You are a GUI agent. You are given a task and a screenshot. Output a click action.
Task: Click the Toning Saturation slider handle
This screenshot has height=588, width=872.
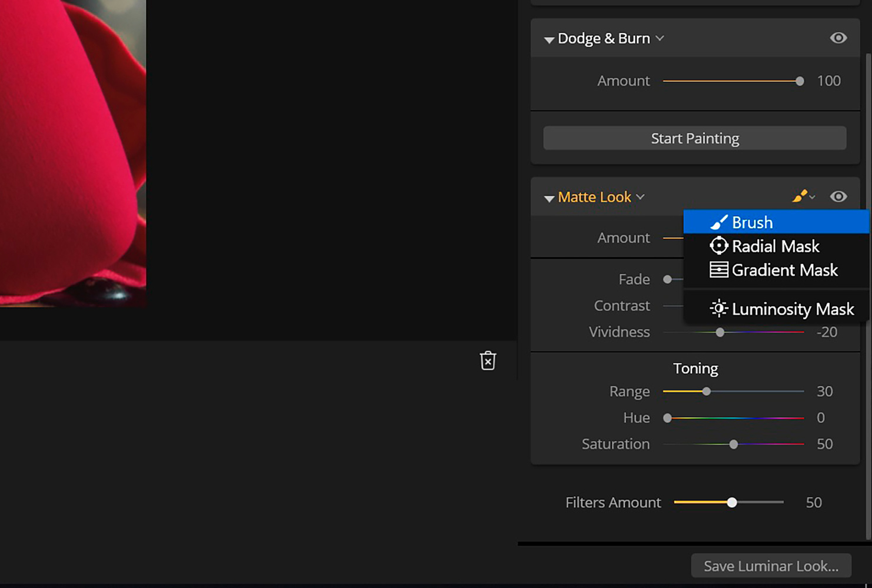[734, 445]
